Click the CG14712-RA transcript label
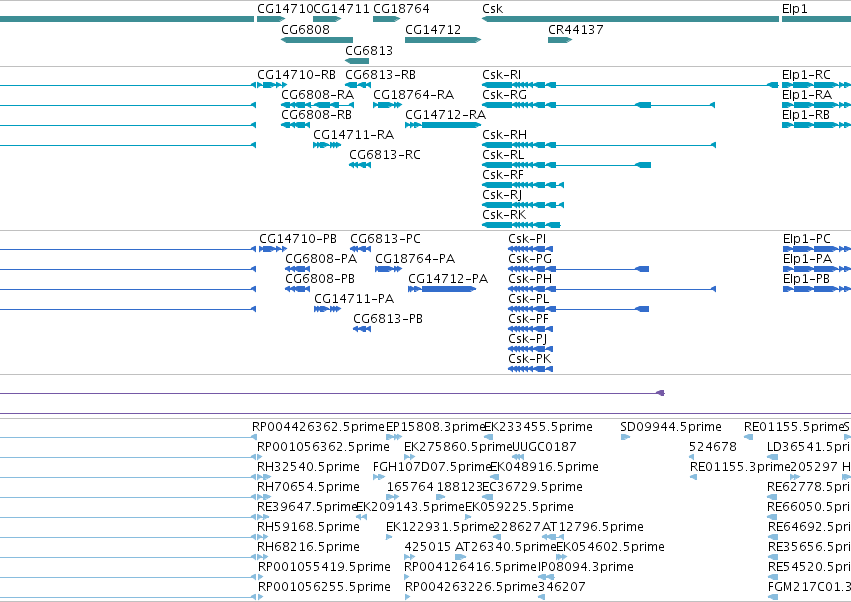The image size is (851, 602). (446, 115)
